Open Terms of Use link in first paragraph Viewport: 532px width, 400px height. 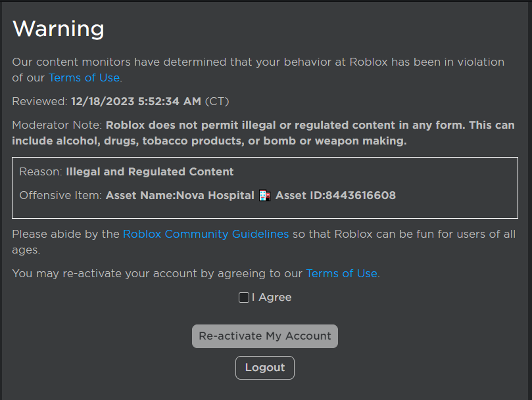point(84,78)
